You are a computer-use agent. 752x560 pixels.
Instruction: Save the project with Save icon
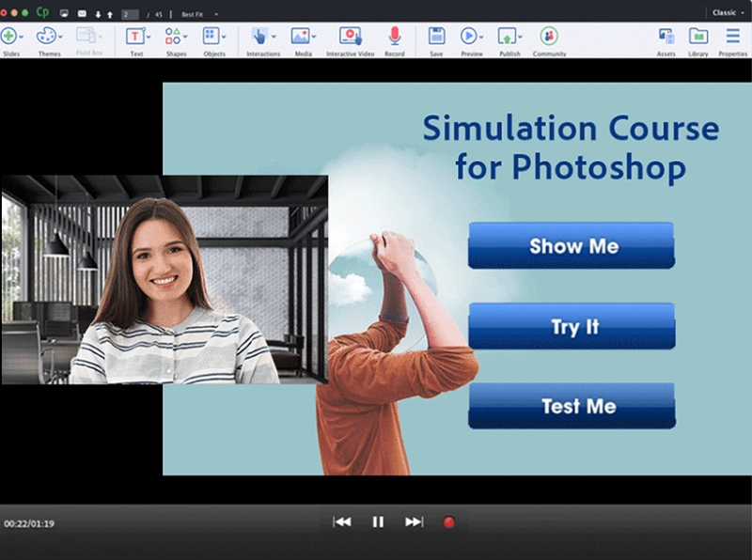click(436, 36)
